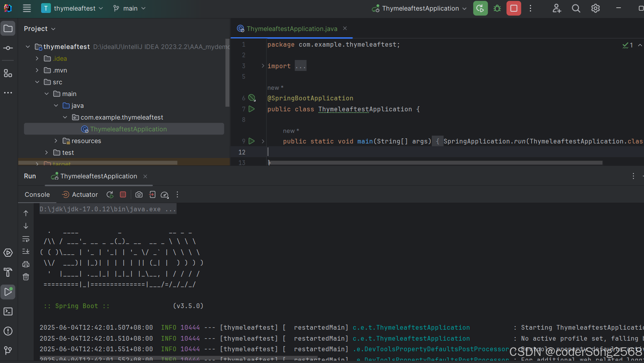The image size is (644, 363).
Task: Open Project view dropdown
Action: (40, 29)
